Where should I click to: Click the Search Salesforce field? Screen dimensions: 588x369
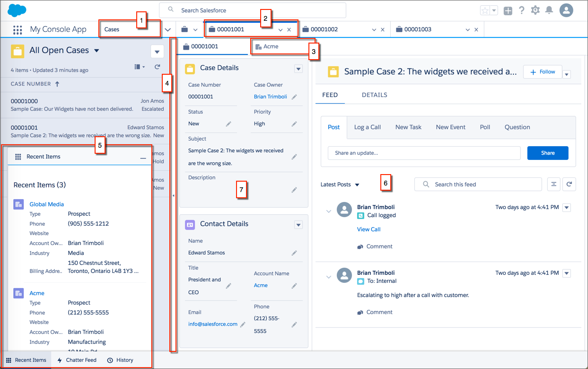[253, 10]
